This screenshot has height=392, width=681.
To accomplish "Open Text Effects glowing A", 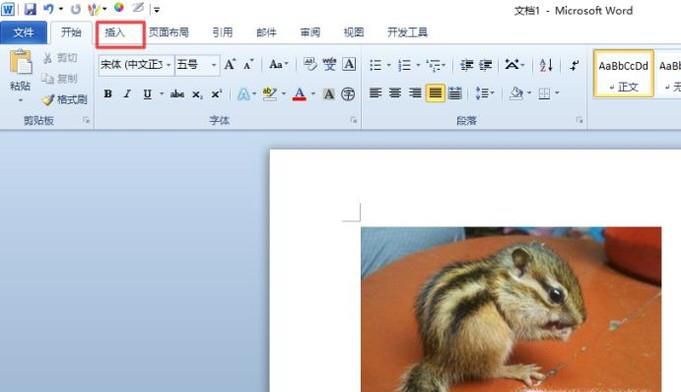I will coord(244,94).
